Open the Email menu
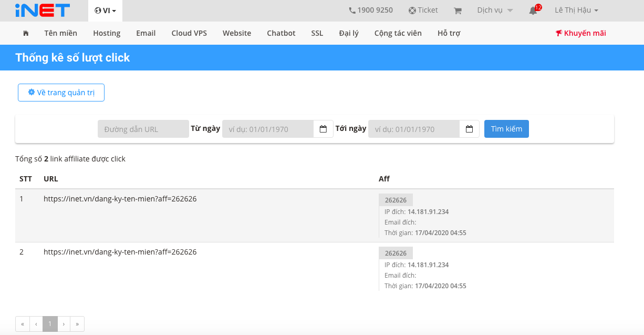Viewport: 644px width, 335px height. [146, 33]
